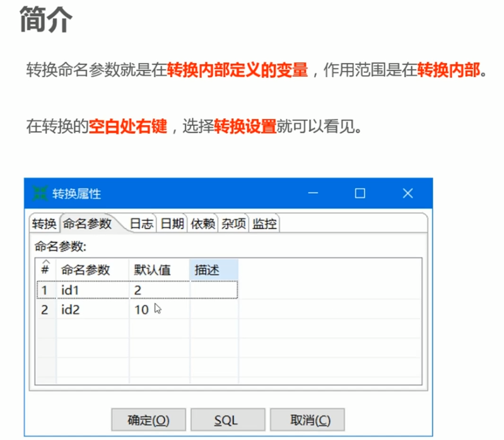The height and width of the screenshot is (440, 504).
Task: Click default value 2 of id1
Action: point(160,290)
